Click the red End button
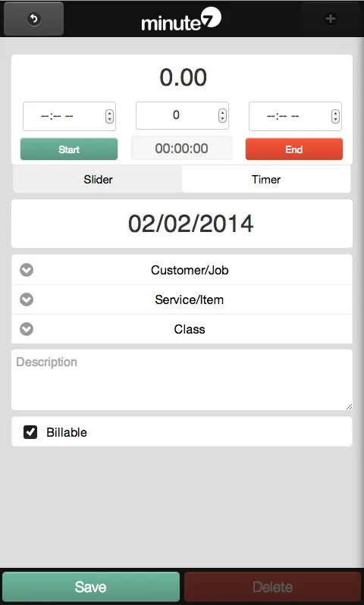Viewport: 364px width, 605px height. [x=294, y=149]
